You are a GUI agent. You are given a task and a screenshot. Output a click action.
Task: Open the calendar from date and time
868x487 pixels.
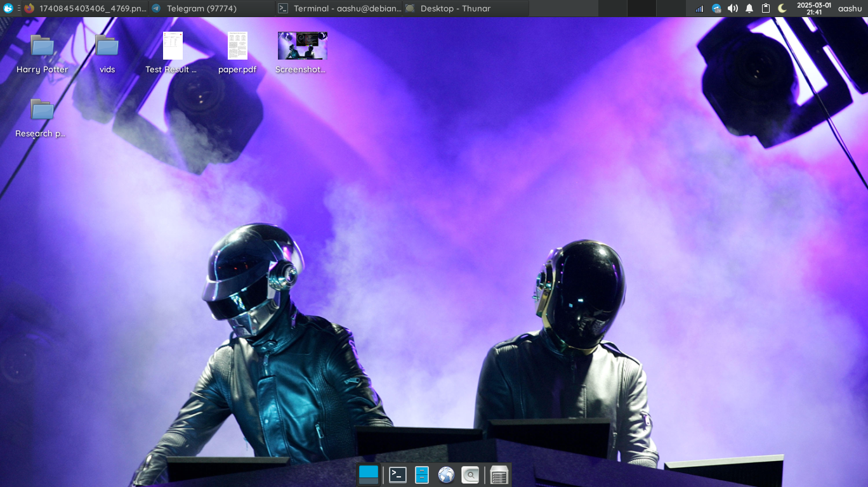pyautogui.click(x=814, y=9)
